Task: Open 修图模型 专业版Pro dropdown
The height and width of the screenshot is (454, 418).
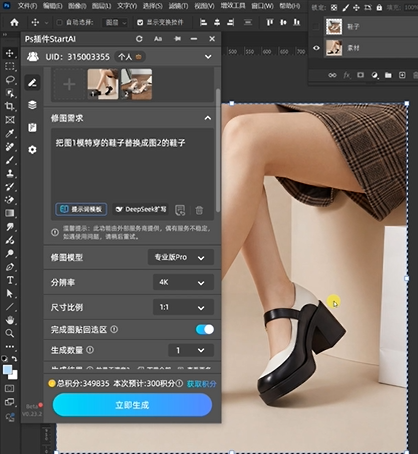Action: [x=181, y=257]
